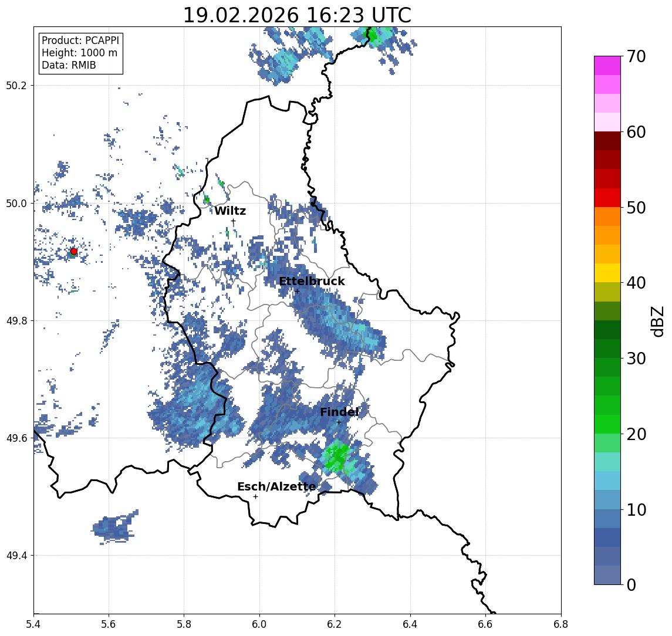
Task: Click the latitude tick label 49.4
Action: (16, 556)
